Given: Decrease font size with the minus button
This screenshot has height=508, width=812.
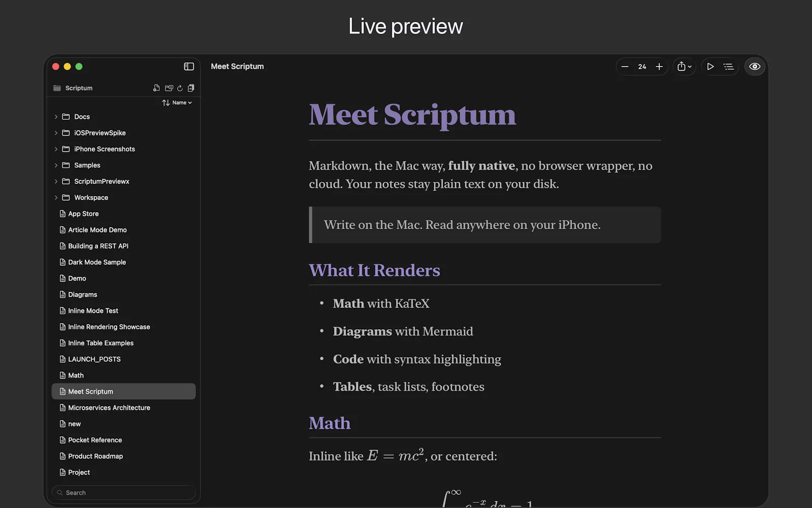Looking at the screenshot, I should tap(625, 67).
